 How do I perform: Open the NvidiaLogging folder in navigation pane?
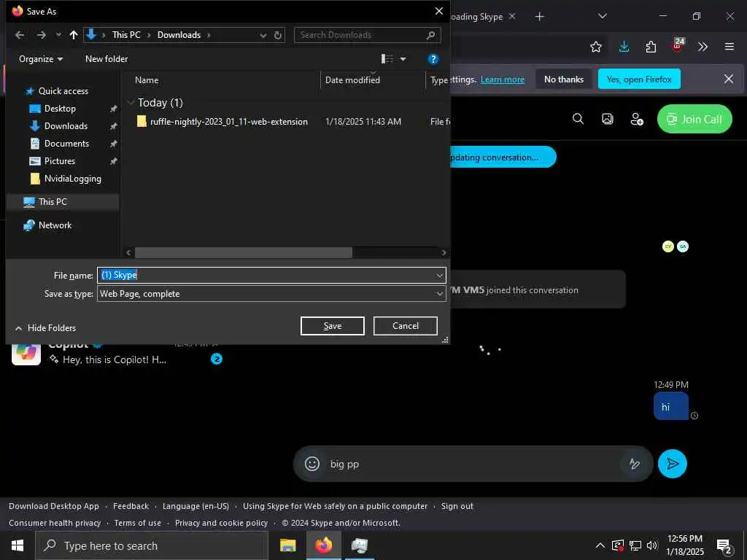click(x=72, y=179)
